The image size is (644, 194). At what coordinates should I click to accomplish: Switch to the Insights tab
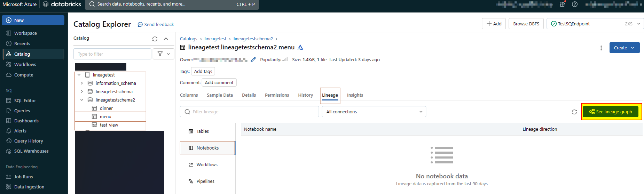(x=355, y=95)
